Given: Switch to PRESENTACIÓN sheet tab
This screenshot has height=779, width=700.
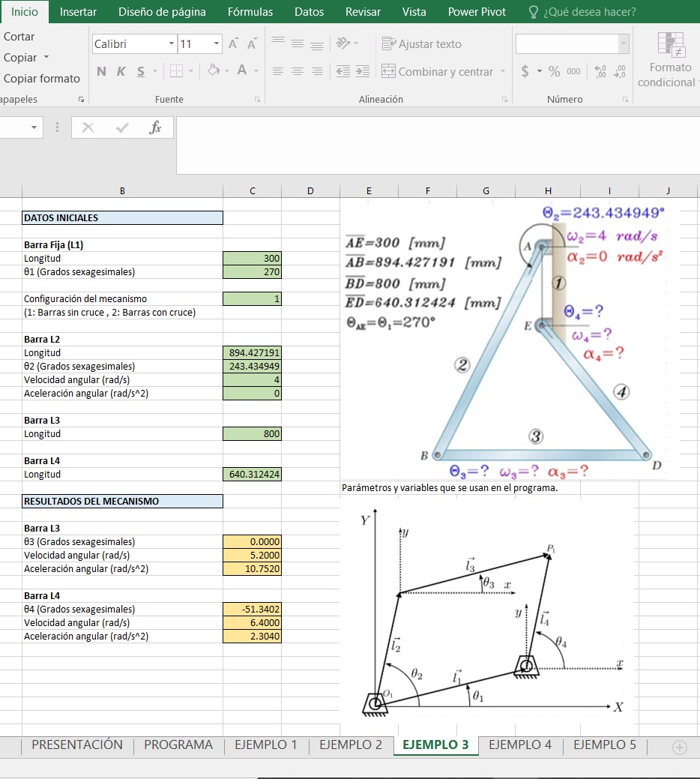Looking at the screenshot, I should (x=77, y=745).
